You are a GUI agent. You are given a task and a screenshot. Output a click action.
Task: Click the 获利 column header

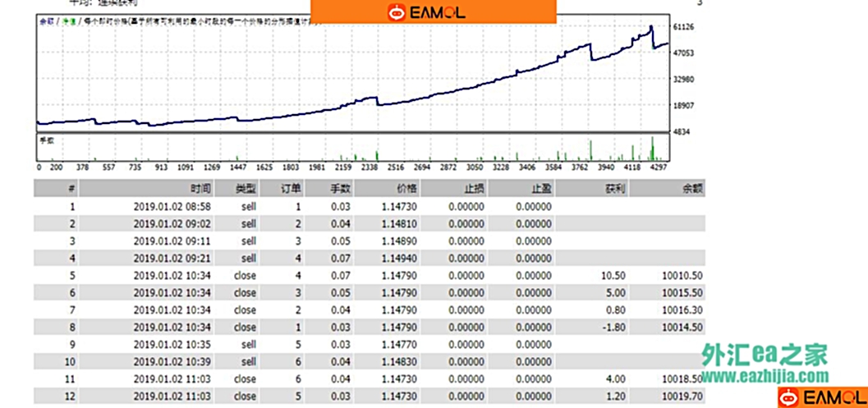[616, 189]
